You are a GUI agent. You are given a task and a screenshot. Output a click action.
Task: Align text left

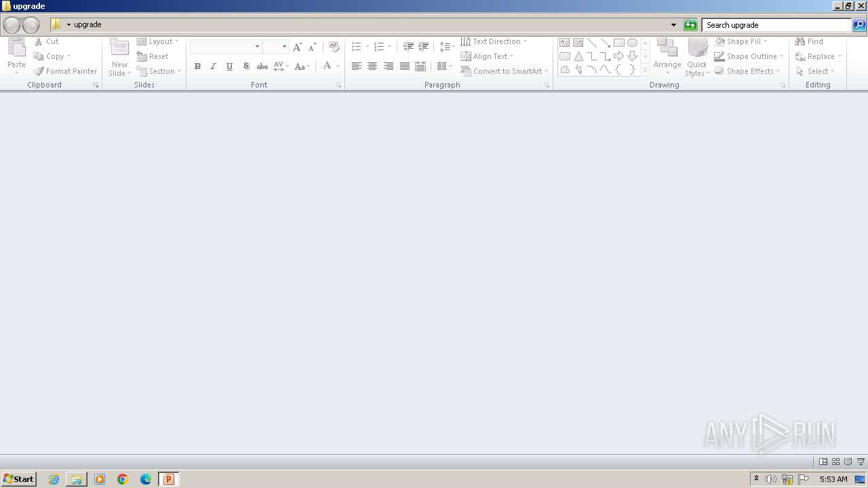click(356, 66)
